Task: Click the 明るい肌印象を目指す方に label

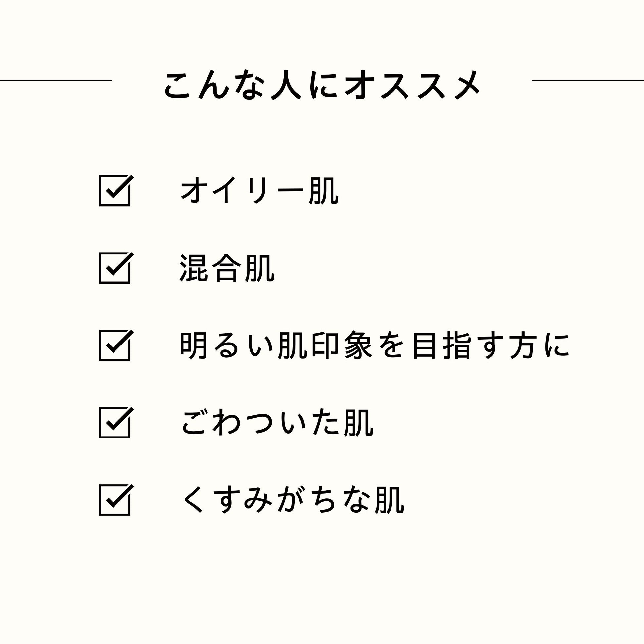Action: click(x=374, y=345)
